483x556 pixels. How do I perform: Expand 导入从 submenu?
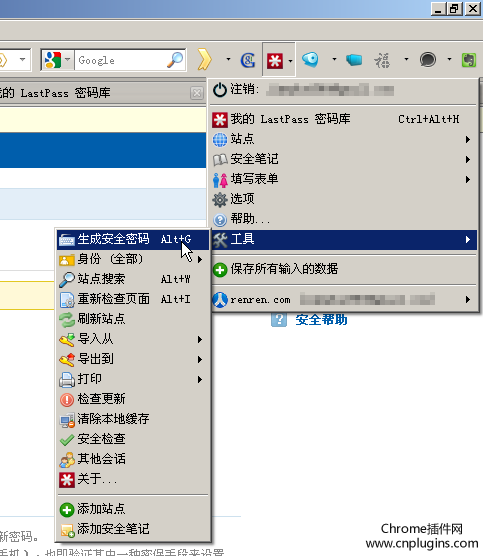[133, 339]
